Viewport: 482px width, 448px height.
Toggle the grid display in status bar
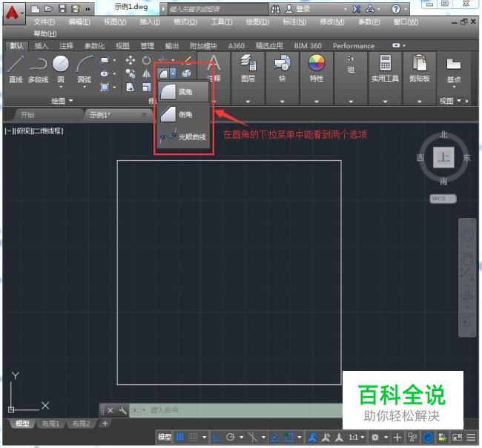180,437
